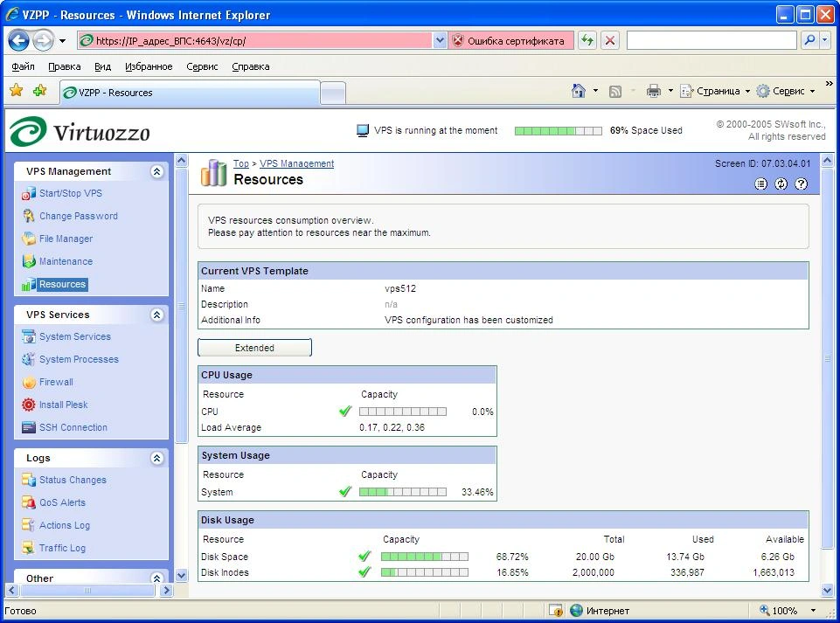Open Start/Stop VPS in sidebar
Screen dimensions: 840x623
pos(70,193)
